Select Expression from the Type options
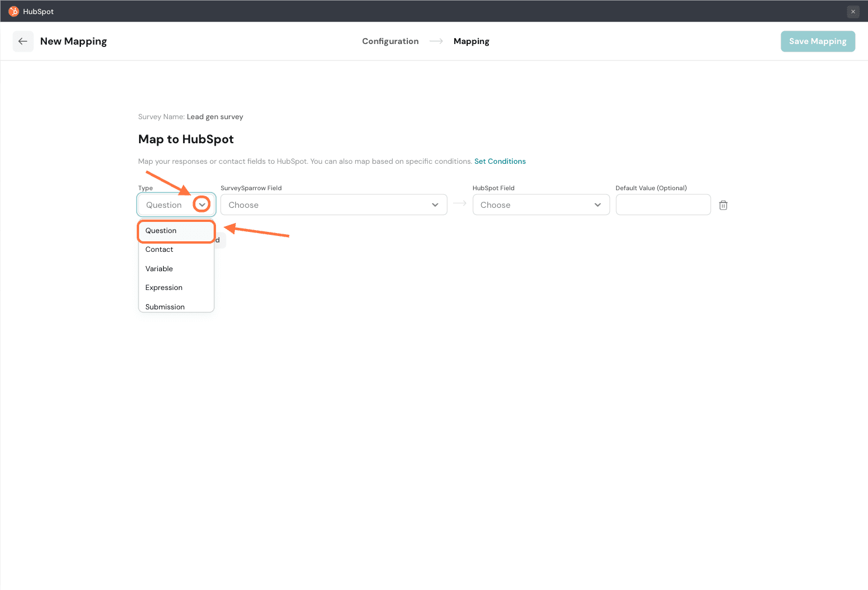Viewport: 868px width, 590px height. (164, 288)
